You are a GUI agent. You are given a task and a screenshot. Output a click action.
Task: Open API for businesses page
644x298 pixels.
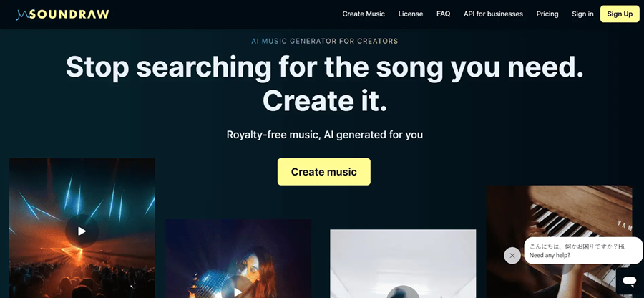(493, 14)
